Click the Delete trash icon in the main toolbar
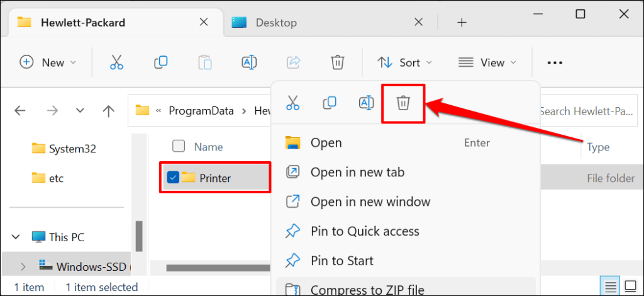The height and width of the screenshot is (296, 644). click(x=338, y=62)
